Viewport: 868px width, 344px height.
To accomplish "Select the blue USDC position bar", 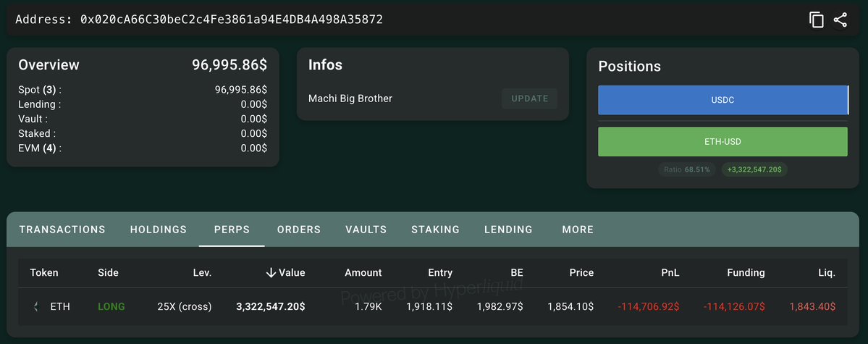I will [x=723, y=100].
